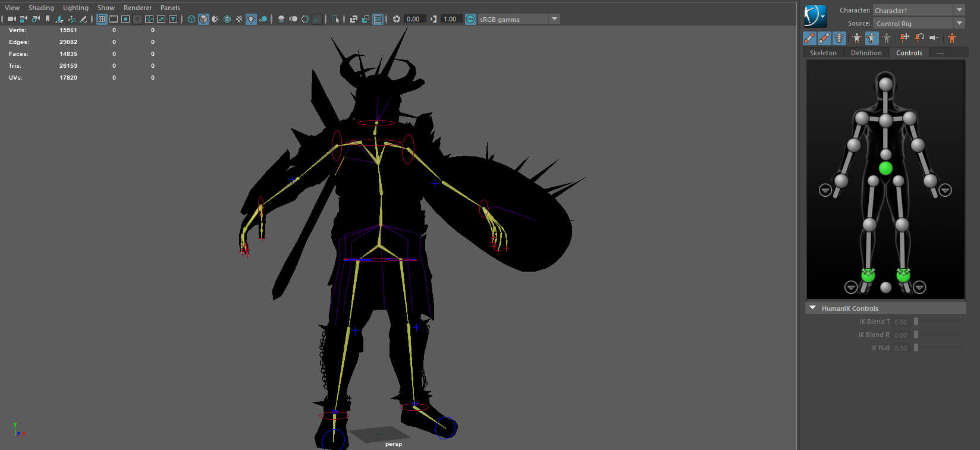Screen dimensions: 980x450
Task: Open the Renderer menu
Action: point(137,8)
